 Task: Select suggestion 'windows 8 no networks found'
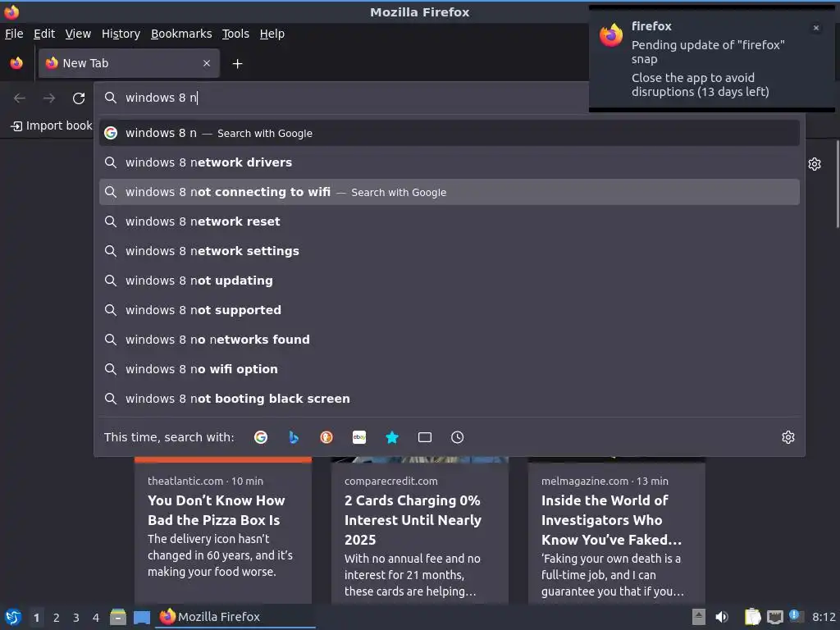pos(449,339)
